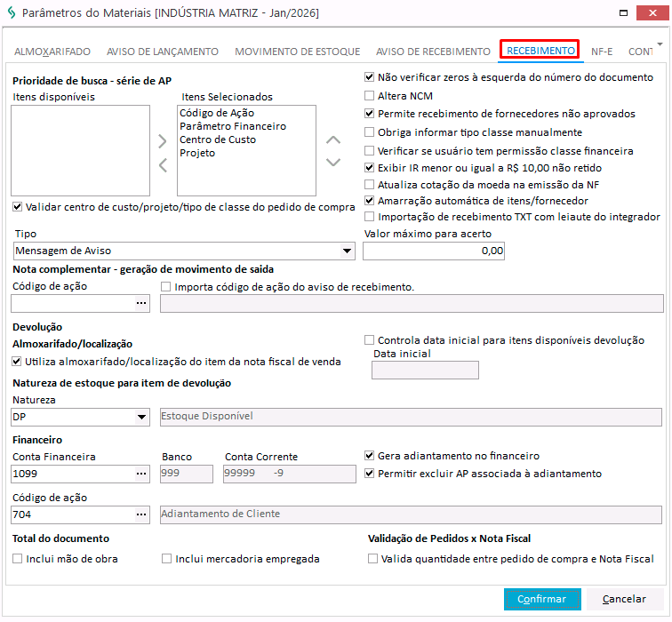This screenshot has width=672, height=622.
Task: Open lookup for Conta Financeira 1099
Action: coord(141,474)
